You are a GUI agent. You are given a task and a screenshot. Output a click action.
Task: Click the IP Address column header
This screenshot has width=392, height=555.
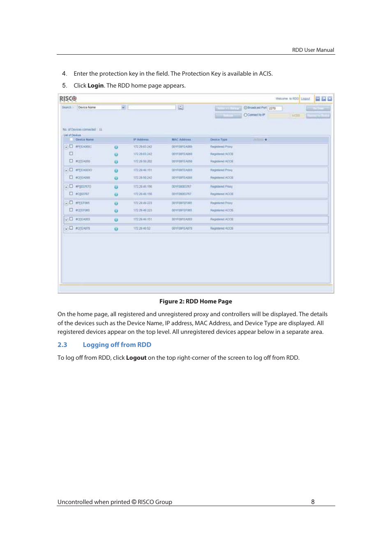(x=141, y=140)
